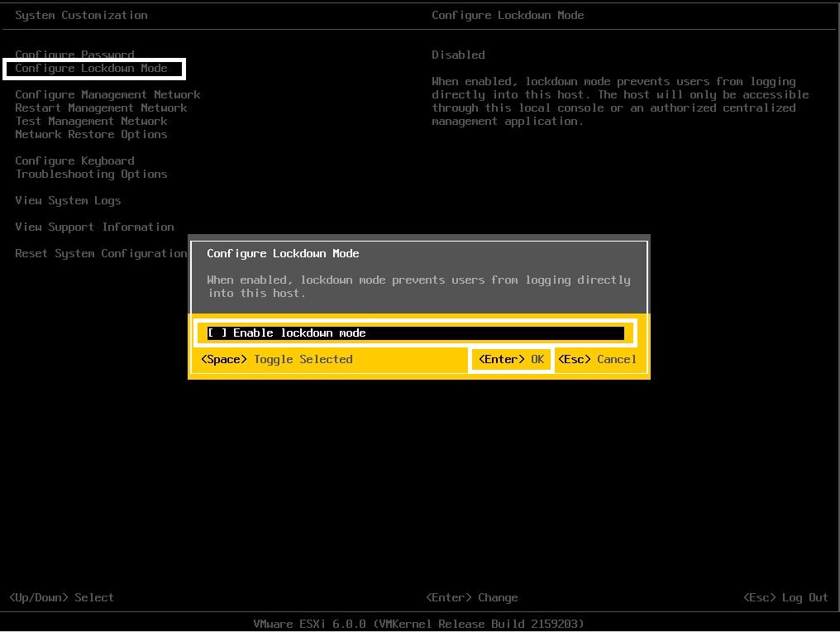Click the Disabled lockdown status text
Viewport: 840px width, 632px height.
click(x=458, y=55)
